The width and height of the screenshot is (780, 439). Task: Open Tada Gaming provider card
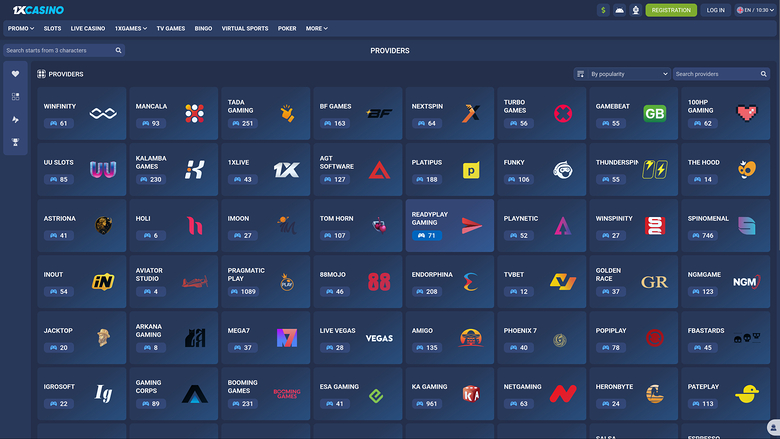[x=266, y=113]
